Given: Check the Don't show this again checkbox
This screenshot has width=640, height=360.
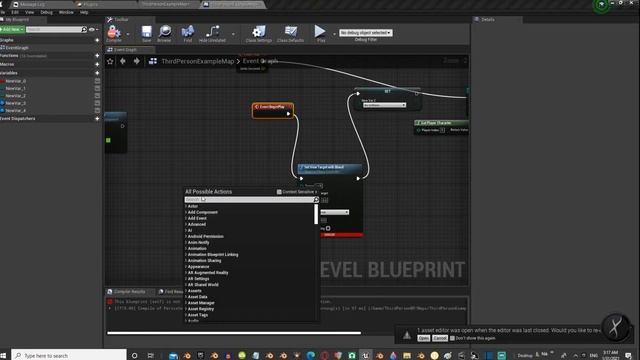Looking at the screenshot, I should pos(452,338).
